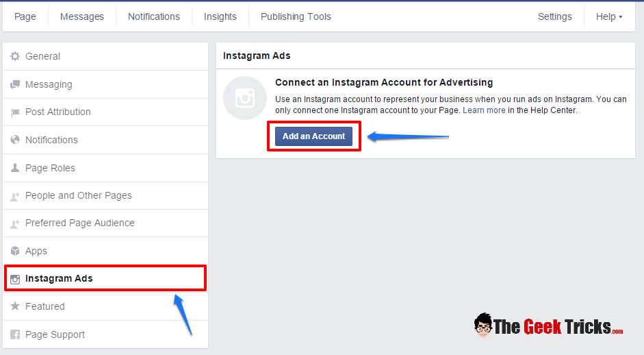Switch to the Insights tab

point(220,16)
